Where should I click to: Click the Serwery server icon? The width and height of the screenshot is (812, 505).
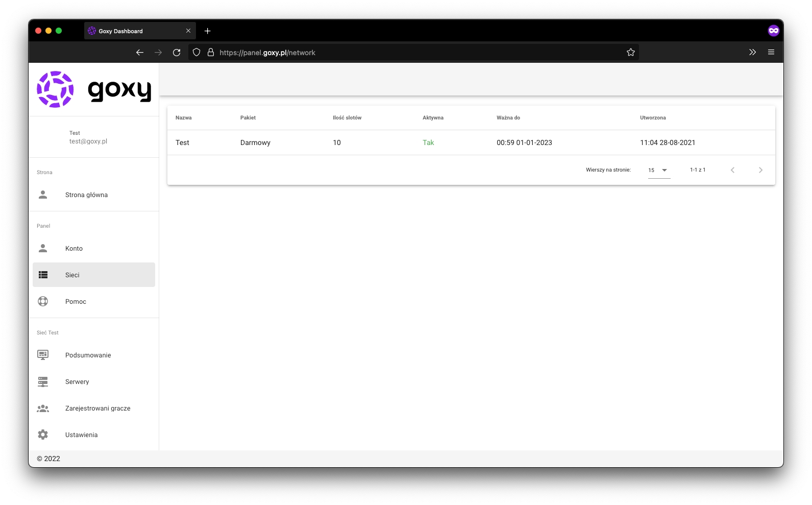click(x=43, y=381)
